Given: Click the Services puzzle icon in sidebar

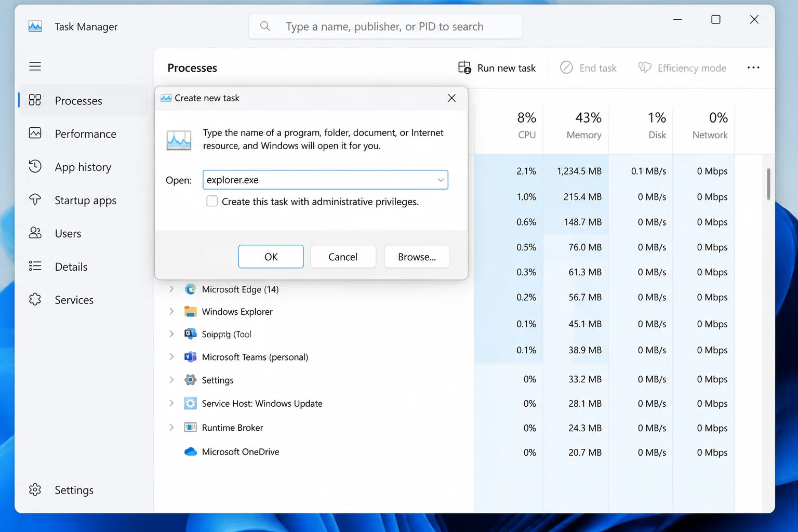Looking at the screenshot, I should pos(35,300).
